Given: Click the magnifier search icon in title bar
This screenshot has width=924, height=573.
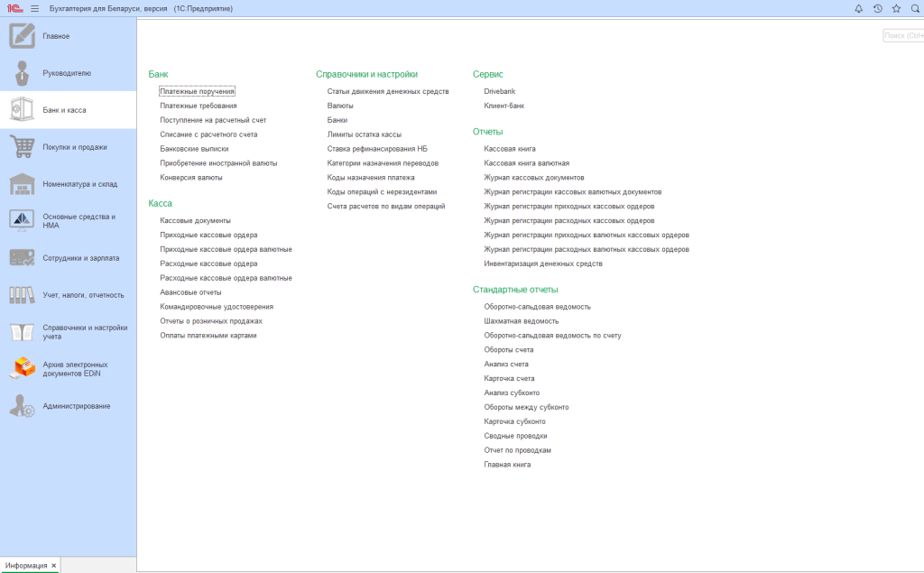Looking at the screenshot, I should point(914,8).
